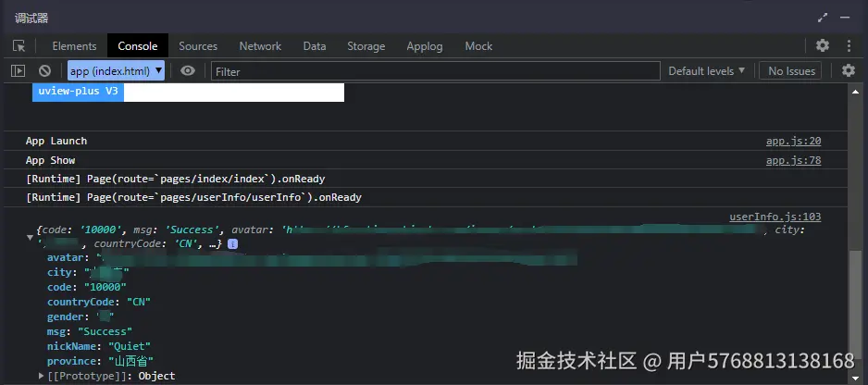868x385 pixels.
Task: Open the three-dot more options menu
Action: [849, 45]
